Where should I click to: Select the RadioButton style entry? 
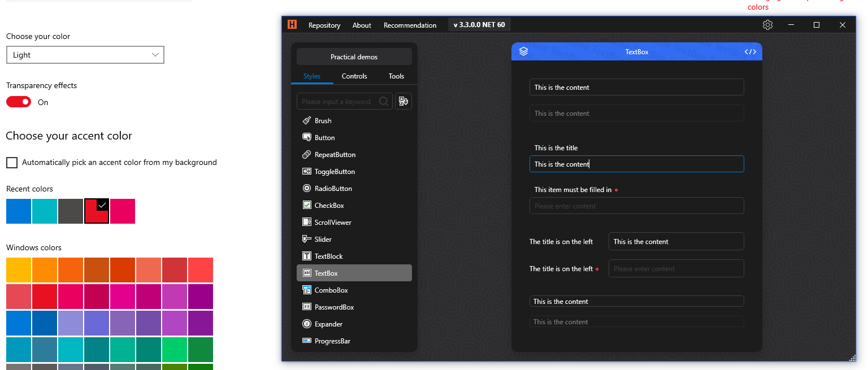click(x=334, y=188)
